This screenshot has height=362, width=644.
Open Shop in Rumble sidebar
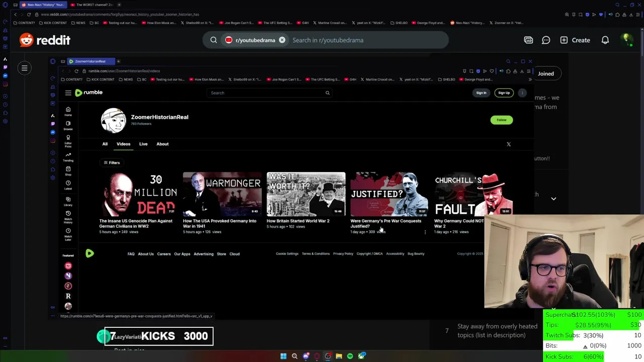[68, 171]
